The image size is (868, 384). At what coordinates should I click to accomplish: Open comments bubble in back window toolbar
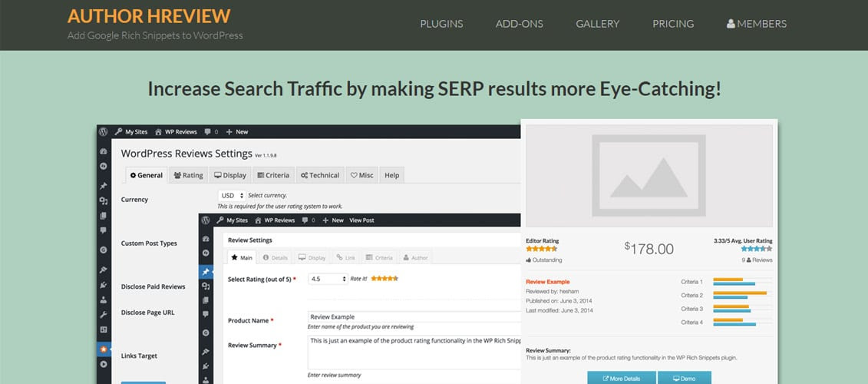pyautogui.click(x=211, y=132)
